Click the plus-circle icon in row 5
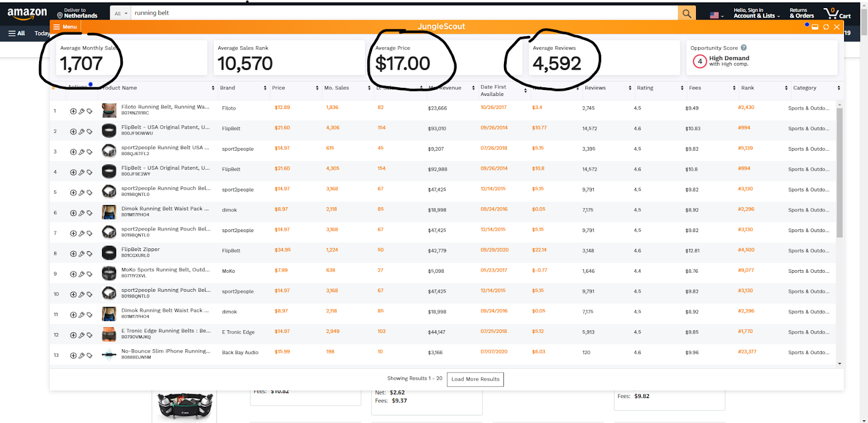The height and width of the screenshot is (423, 868). pyautogui.click(x=73, y=193)
